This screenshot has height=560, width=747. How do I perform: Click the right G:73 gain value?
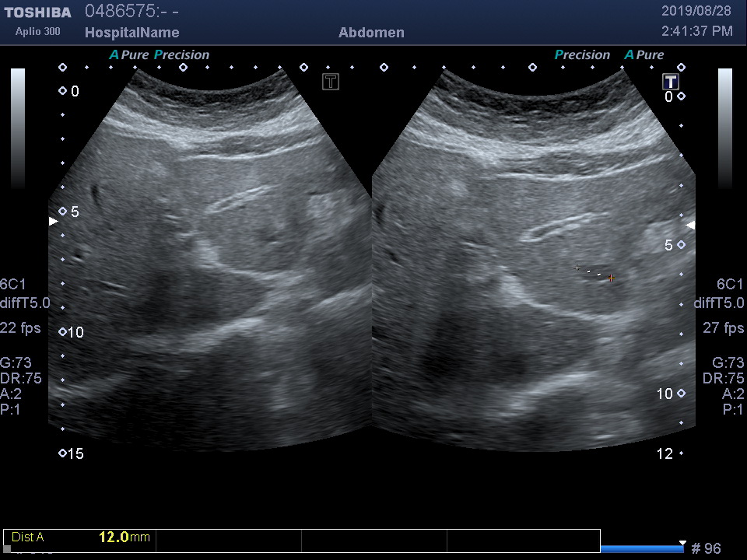728,362
